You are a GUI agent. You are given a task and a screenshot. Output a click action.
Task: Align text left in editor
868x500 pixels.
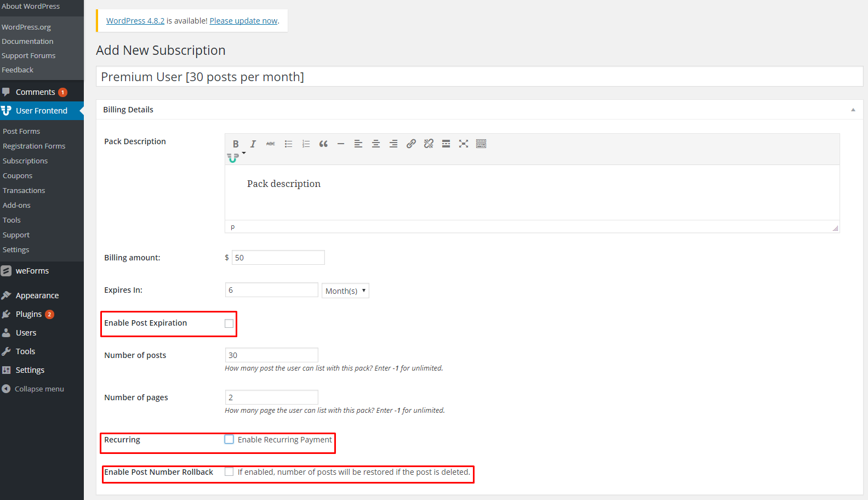358,144
